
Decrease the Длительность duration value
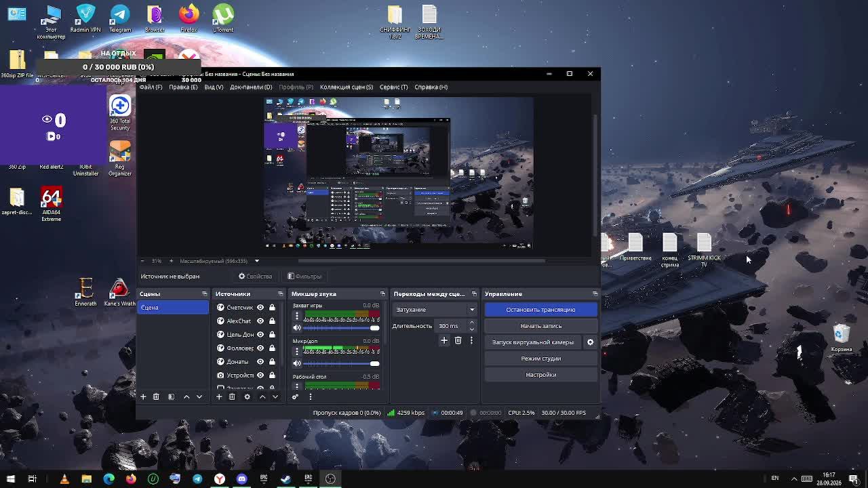[x=472, y=329]
